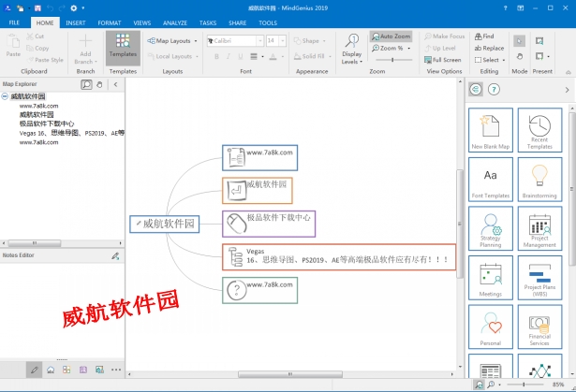Open the Shape dropdown
The height and width of the screenshot is (392, 576).
pyautogui.click(x=310, y=41)
